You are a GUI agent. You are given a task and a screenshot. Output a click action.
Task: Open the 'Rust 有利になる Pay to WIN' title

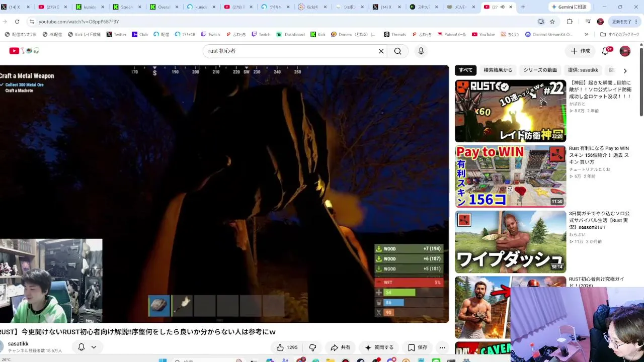[x=599, y=155]
